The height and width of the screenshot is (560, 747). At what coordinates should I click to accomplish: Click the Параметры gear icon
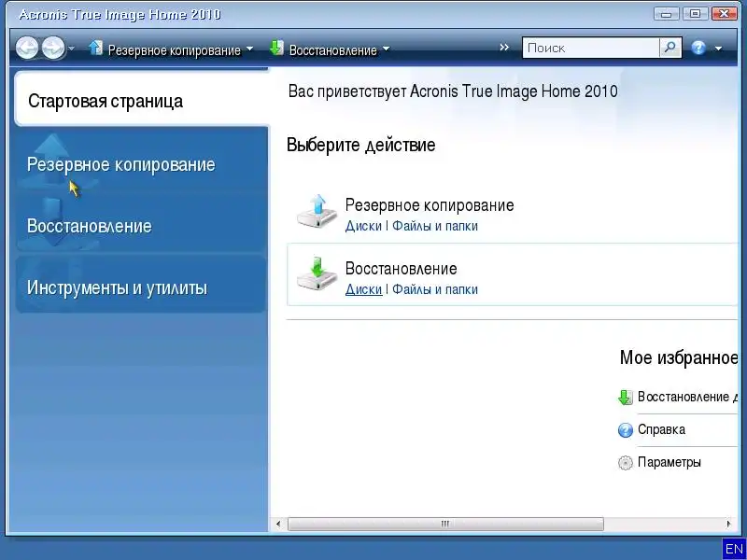point(625,463)
